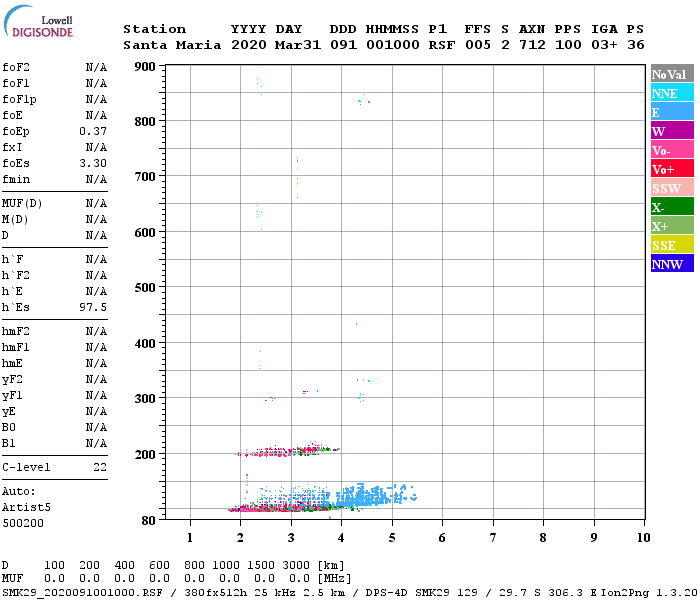Select the Vo+ red legend swatch
700x600 pixels.
[x=672, y=169]
